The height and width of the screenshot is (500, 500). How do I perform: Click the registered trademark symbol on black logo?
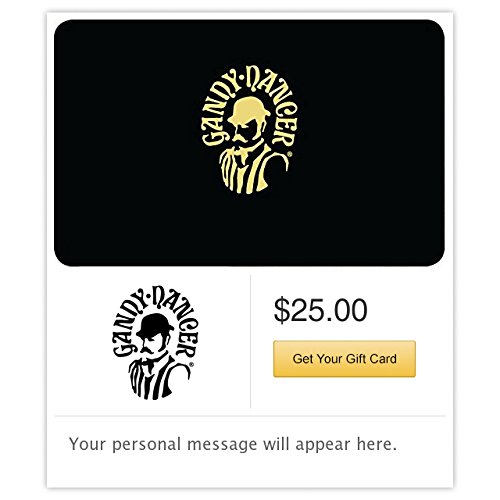coord(191,365)
